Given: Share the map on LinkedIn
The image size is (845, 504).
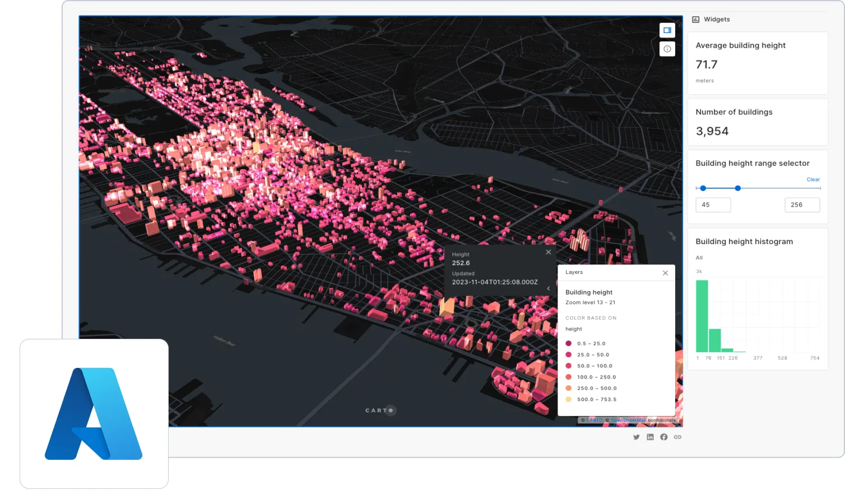Looking at the screenshot, I should [650, 437].
